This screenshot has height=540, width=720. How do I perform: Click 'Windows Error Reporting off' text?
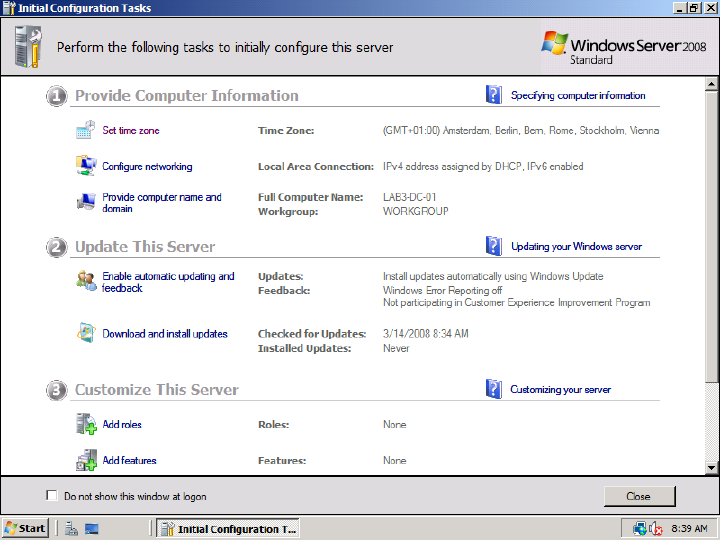tap(443, 291)
